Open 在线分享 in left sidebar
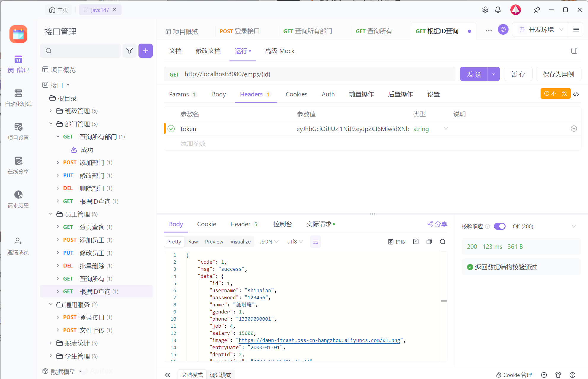588x379 pixels. coord(18,165)
